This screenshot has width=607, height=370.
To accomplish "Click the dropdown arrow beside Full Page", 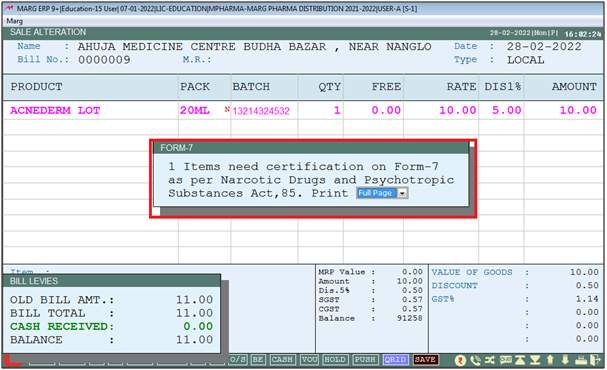I will [x=403, y=193].
